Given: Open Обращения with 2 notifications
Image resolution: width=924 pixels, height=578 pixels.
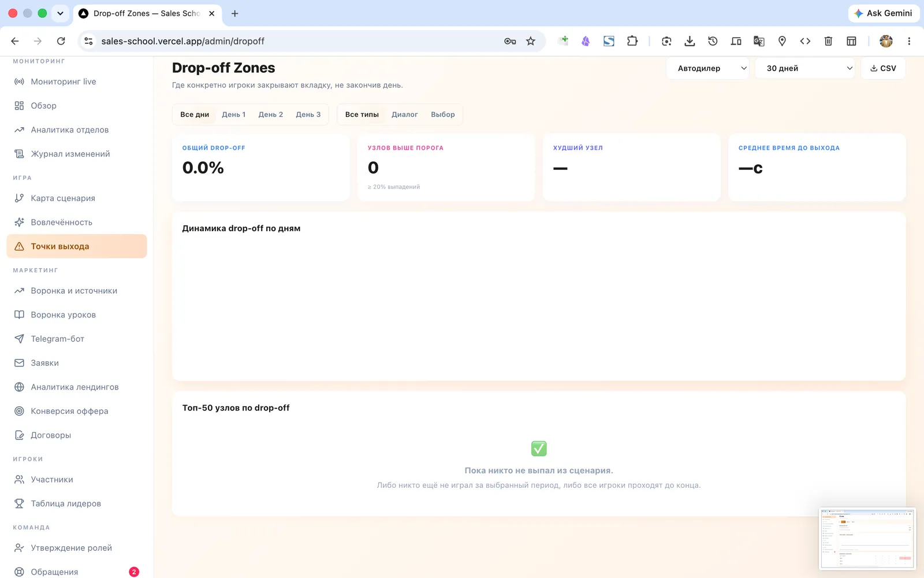Looking at the screenshot, I should (x=76, y=572).
